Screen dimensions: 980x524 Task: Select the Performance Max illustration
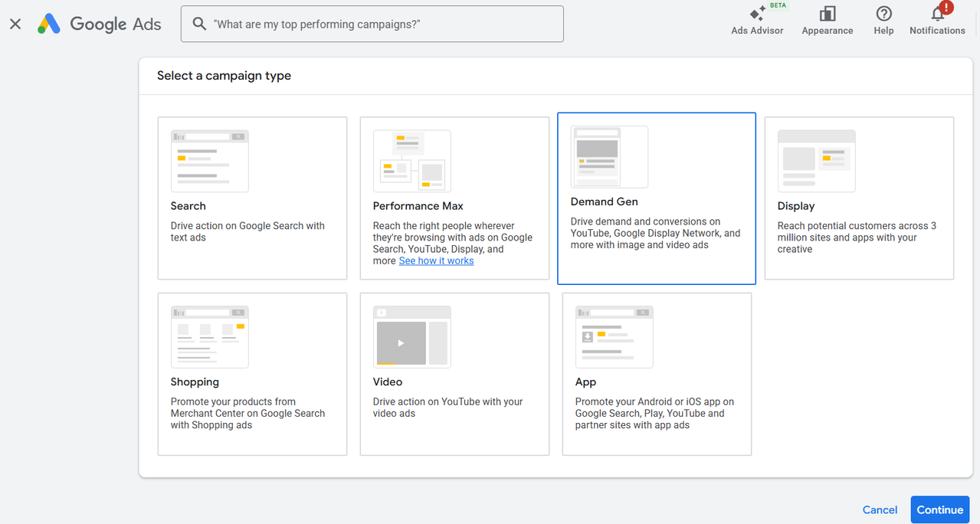click(x=412, y=161)
